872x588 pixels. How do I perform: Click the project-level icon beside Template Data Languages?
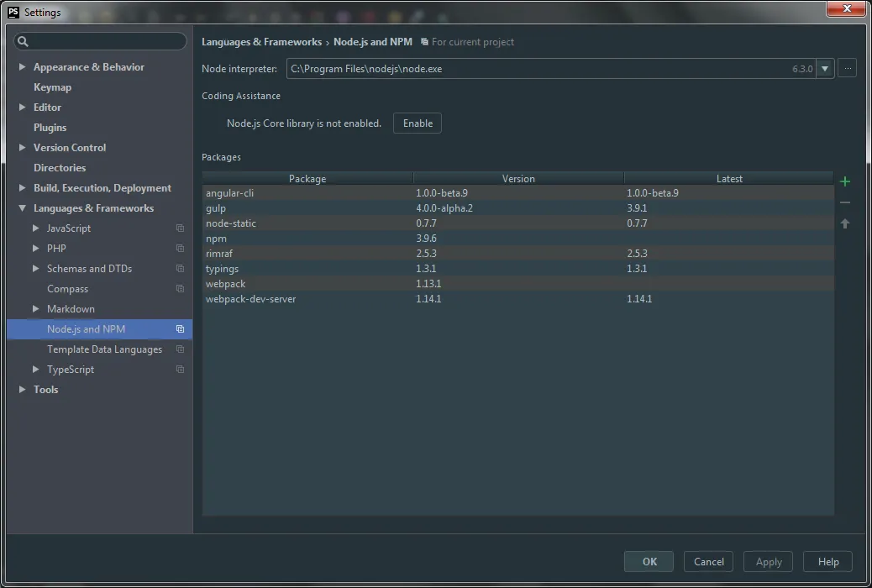[x=180, y=349]
